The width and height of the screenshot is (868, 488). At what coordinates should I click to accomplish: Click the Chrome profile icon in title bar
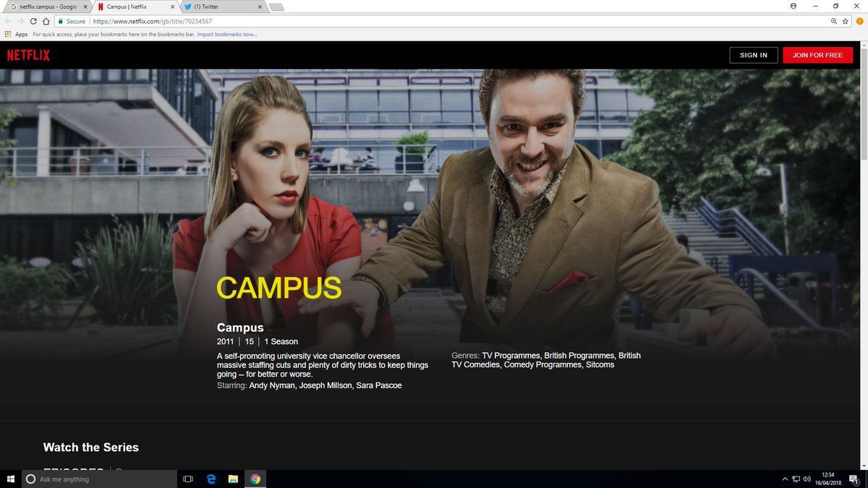coord(793,6)
